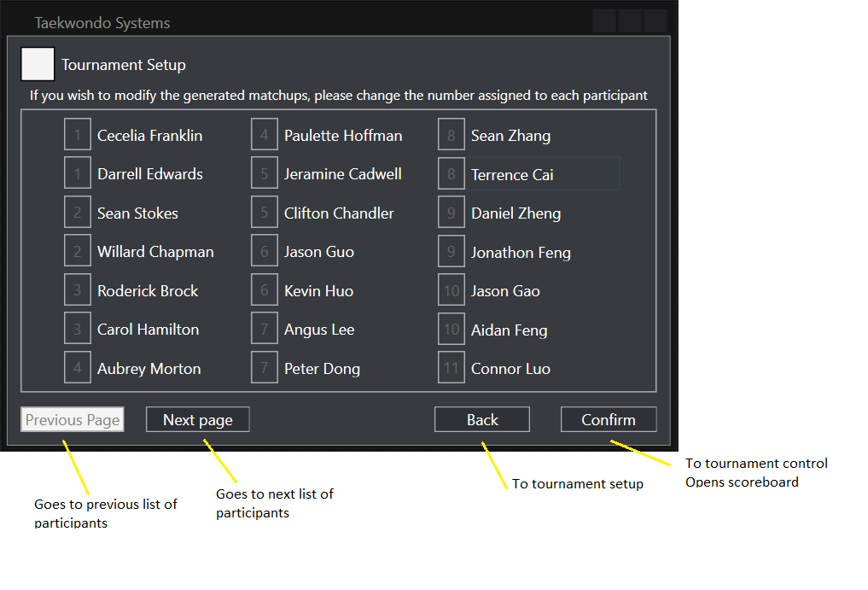Image resolution: width=868 pixels, height=590 pixels.
Task: Click the white square icon beside Tournament Setup
Action: point(38,64)
